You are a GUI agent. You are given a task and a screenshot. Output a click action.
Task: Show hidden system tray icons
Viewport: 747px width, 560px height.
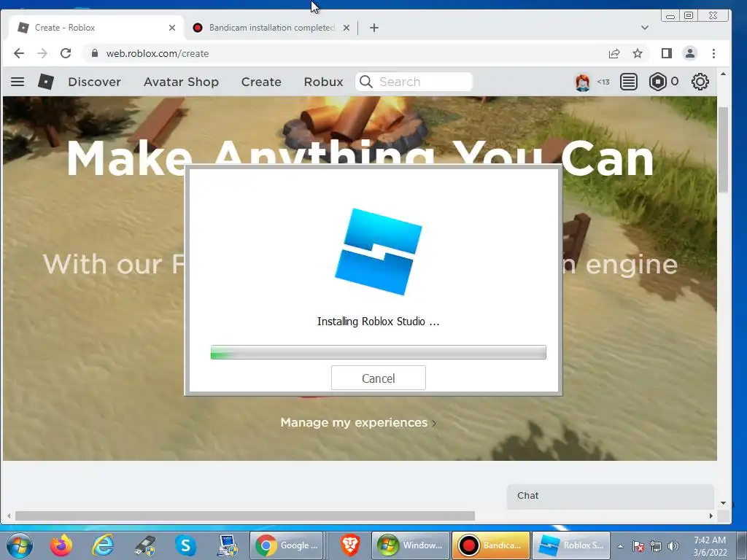(x=620, y=546)
